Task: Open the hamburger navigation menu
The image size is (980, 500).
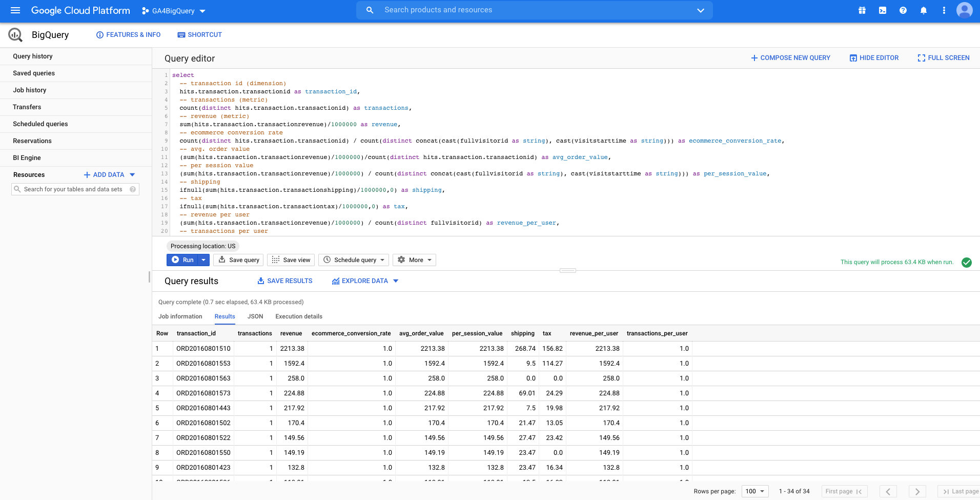Action: (x=15, y=10)
